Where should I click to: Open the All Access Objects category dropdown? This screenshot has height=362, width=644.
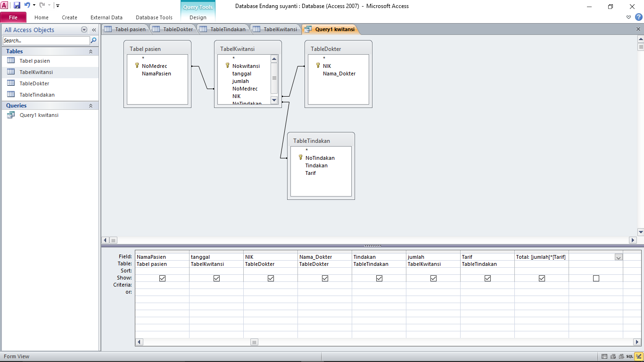(x=83, y=29)
